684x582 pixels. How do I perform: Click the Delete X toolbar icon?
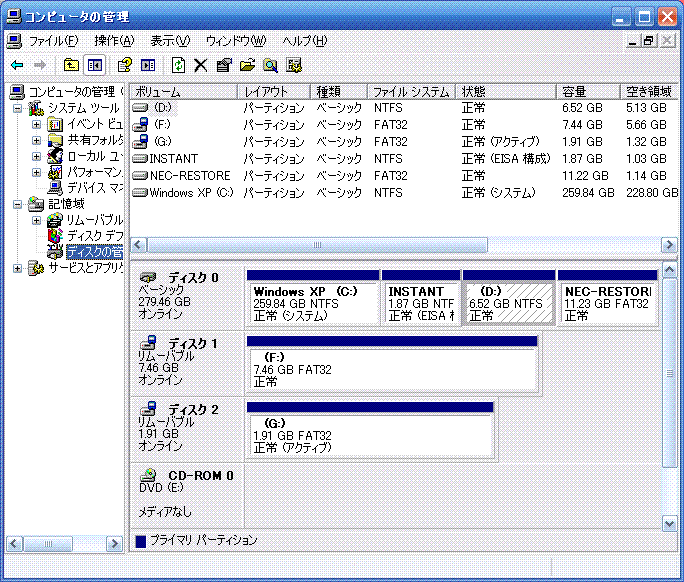point(201,65)
